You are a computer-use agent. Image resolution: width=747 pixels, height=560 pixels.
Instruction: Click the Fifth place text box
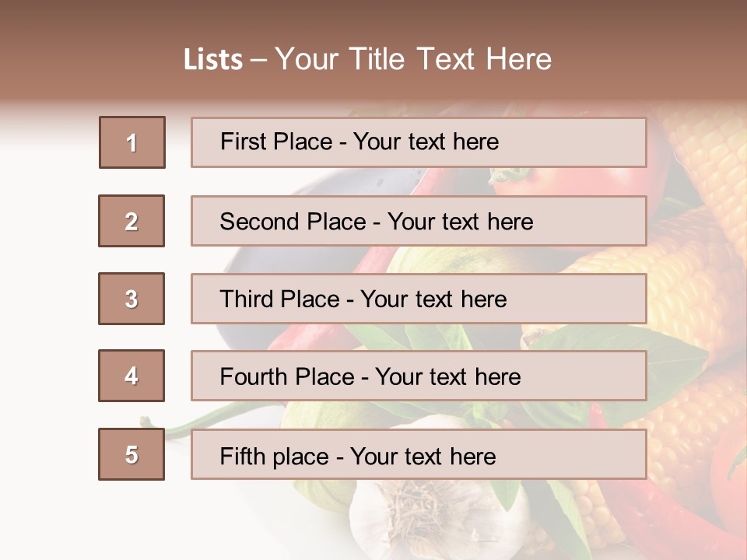click(x=419, y=454)
